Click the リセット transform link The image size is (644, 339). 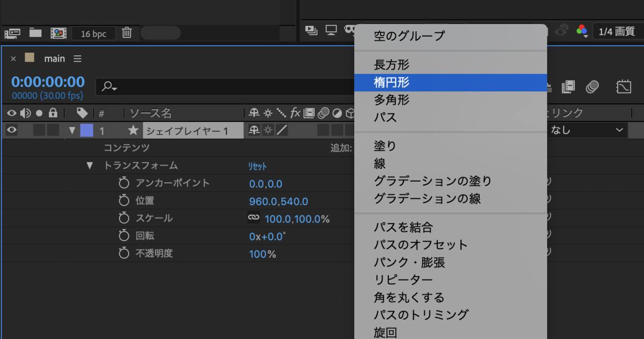click(258, 167)
